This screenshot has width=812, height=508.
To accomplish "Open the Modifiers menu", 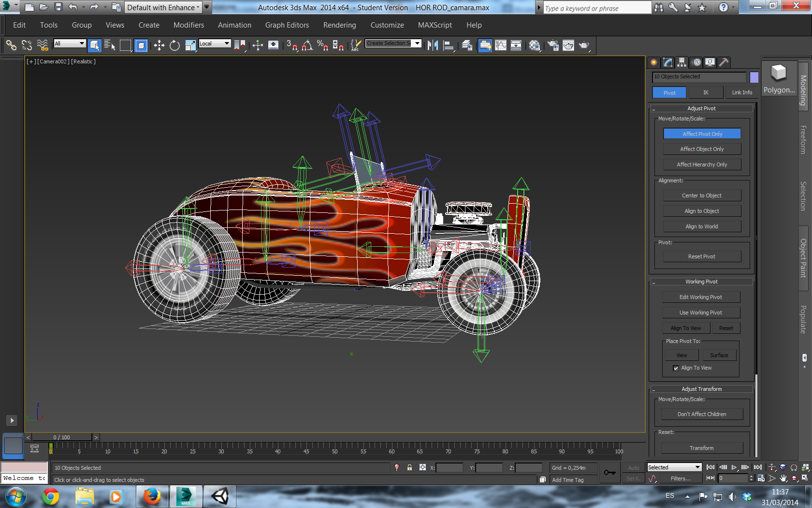I will click(x=188, y=25).
